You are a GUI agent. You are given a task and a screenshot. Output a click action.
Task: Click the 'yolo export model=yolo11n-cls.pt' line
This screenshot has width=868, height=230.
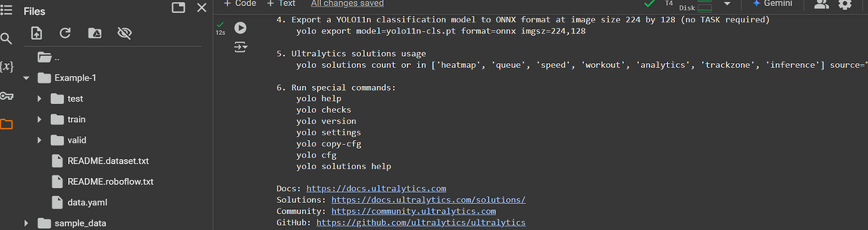click(x=441, y=31)
